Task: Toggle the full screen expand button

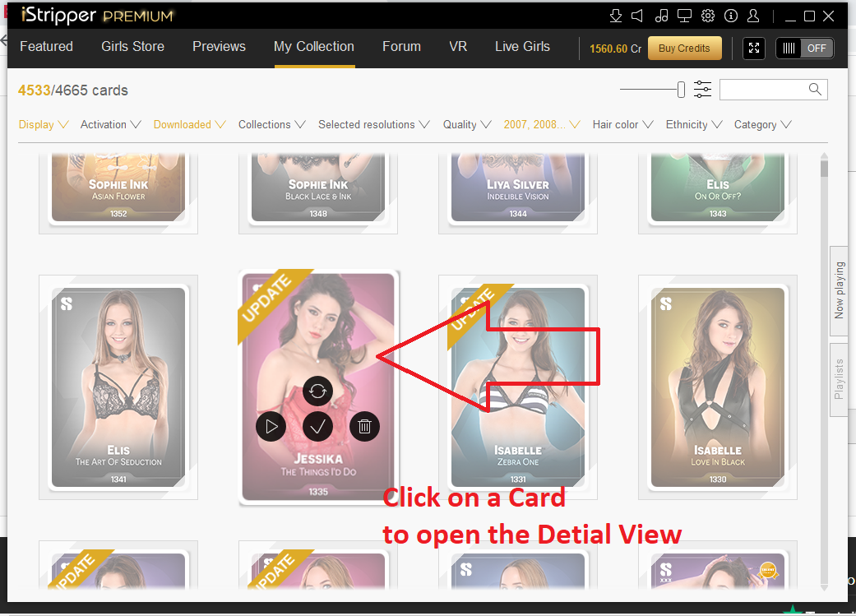Action: tap(754, 49)
